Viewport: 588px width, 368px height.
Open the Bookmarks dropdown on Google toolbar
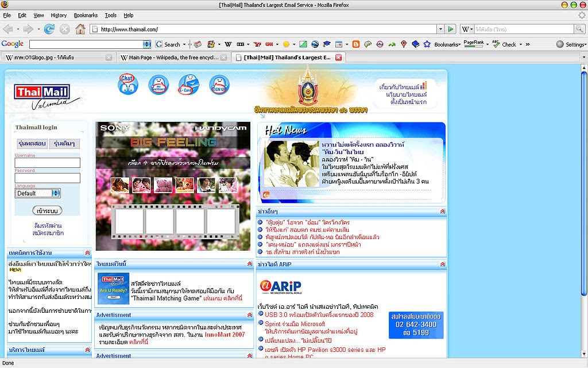click(447, 44)
